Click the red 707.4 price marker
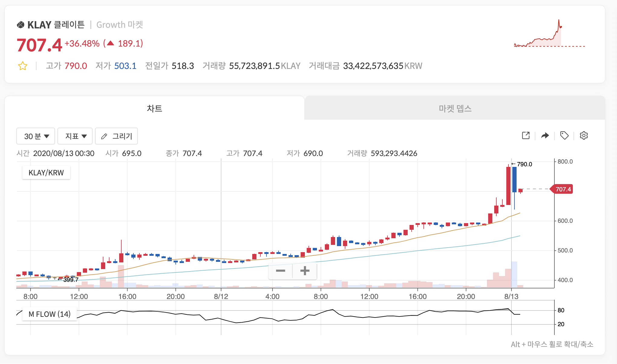 [563, 189]
